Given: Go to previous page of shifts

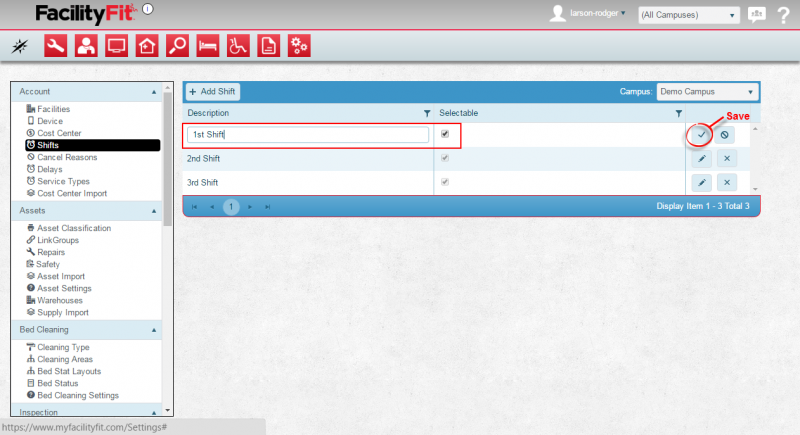Looking at the screenshot, I should (212, 207).
